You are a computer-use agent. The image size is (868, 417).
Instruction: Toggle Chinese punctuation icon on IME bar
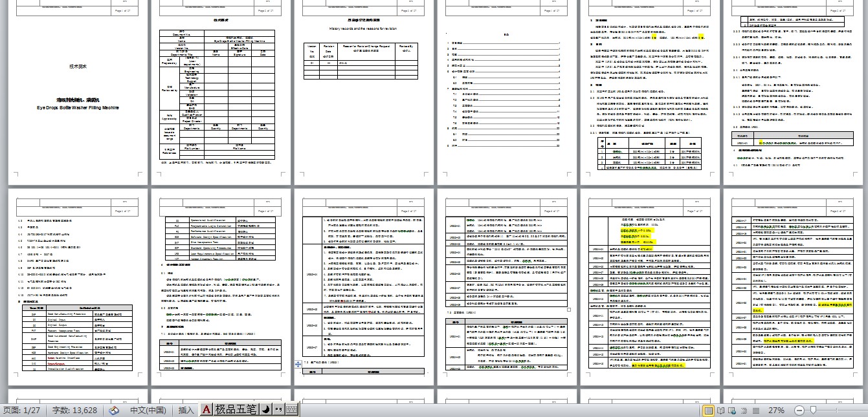[x=278, y=409]
